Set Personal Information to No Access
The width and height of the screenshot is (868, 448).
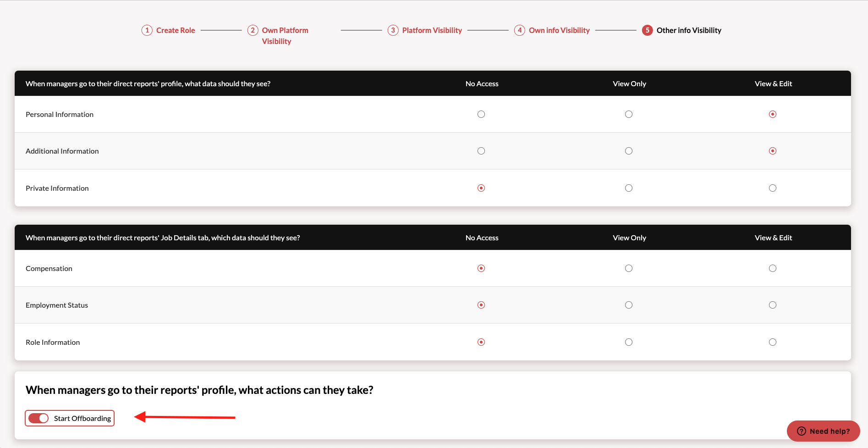pos(481,114)
